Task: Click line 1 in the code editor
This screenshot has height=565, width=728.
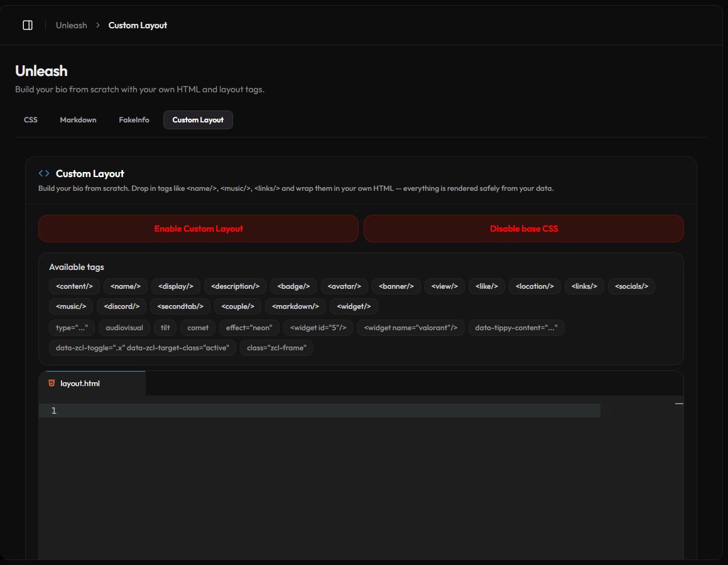Action: 320,411
